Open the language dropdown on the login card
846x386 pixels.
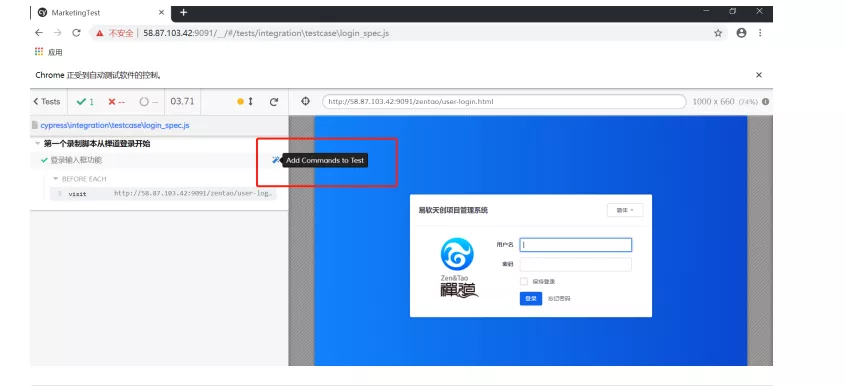click(625, 210)
